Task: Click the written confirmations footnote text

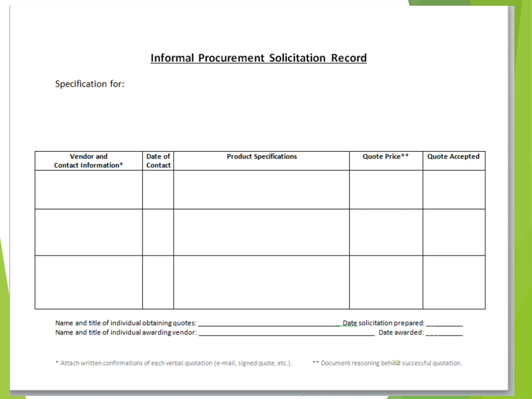Action: (174, 363)
